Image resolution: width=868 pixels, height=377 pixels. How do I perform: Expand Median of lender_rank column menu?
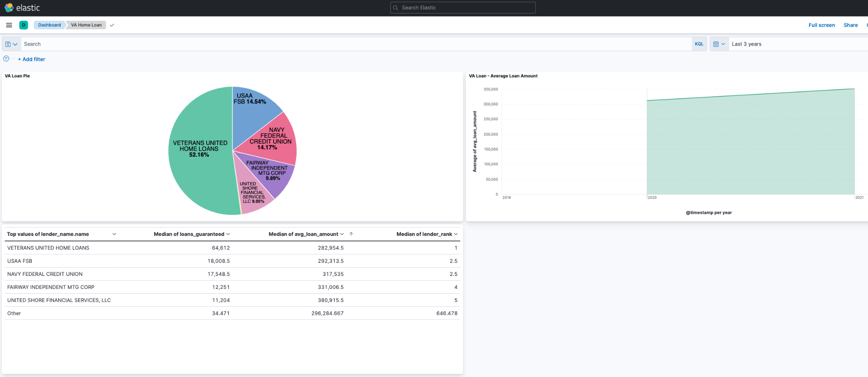pyautogui.click(x=455, y=234)
